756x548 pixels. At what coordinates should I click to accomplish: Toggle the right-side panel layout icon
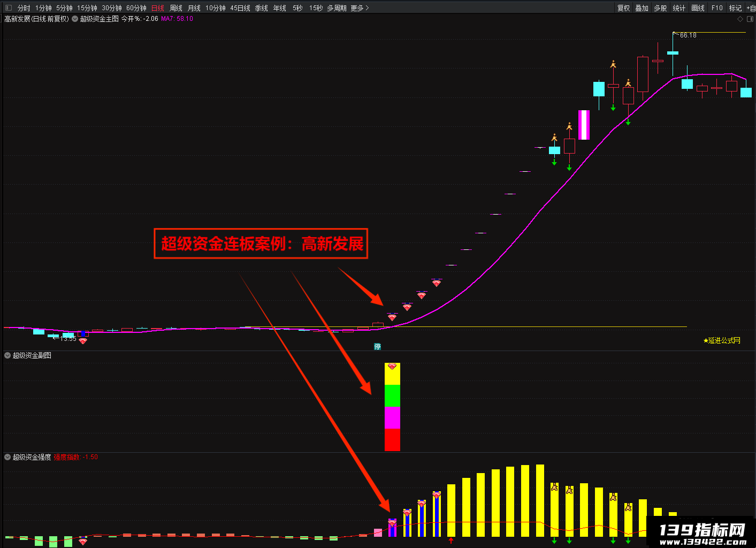(x=750, y=19)
